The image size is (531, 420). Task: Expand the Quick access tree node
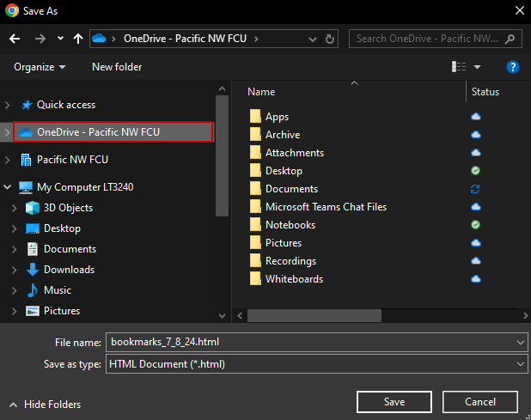point(8,105)
